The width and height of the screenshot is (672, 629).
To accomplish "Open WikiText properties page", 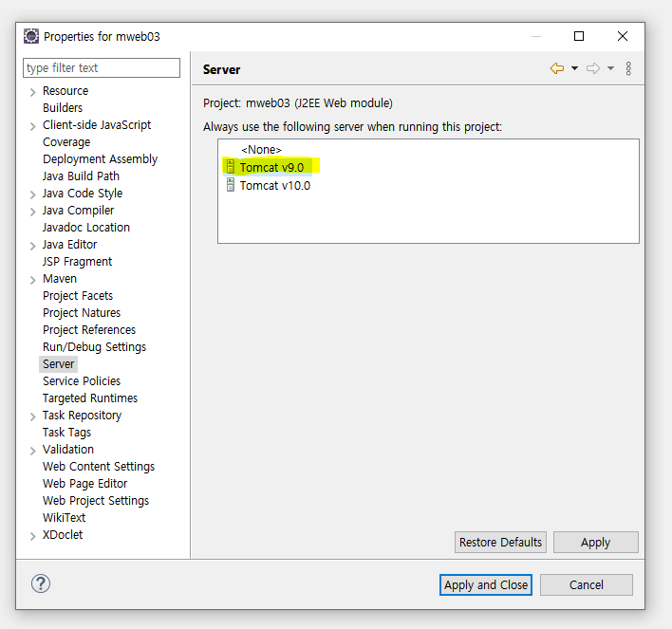I will [x=64, y=518].
